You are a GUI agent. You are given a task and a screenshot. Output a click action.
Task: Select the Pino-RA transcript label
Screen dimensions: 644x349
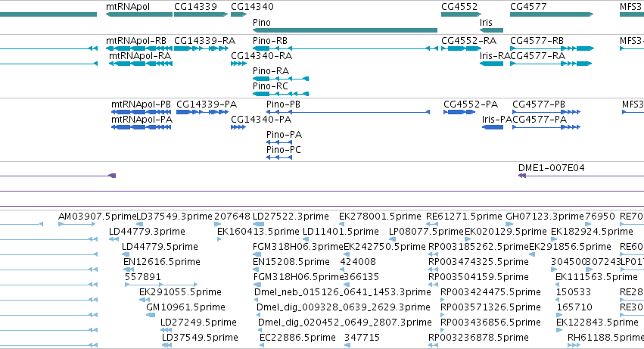[x=271, y=71]
